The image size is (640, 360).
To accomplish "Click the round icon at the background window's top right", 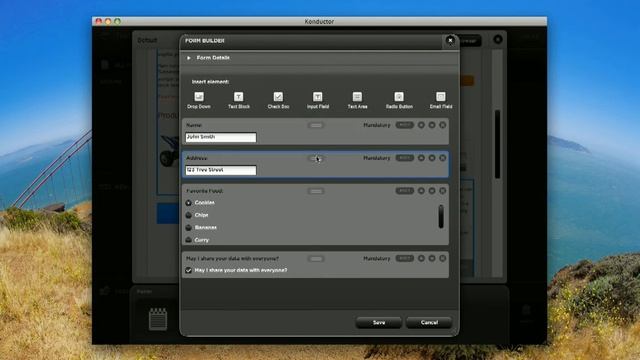I will (x=498, y=40).
